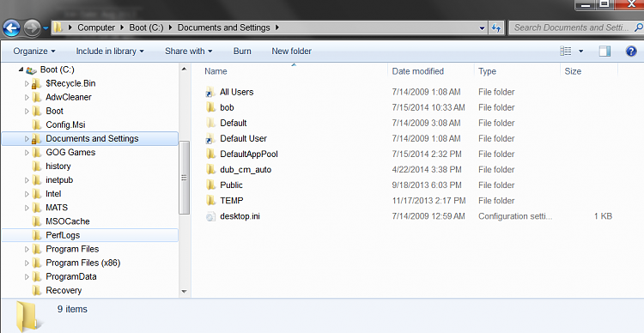This screenshot has height=333, width=644.
Task: Click the Burn toolbar button
Action: (x=242, y=51)
